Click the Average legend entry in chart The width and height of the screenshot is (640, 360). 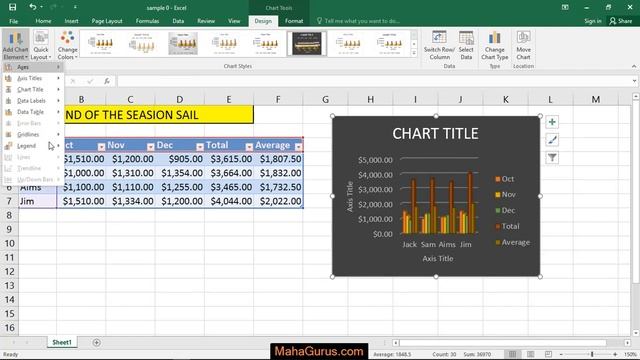513,242
